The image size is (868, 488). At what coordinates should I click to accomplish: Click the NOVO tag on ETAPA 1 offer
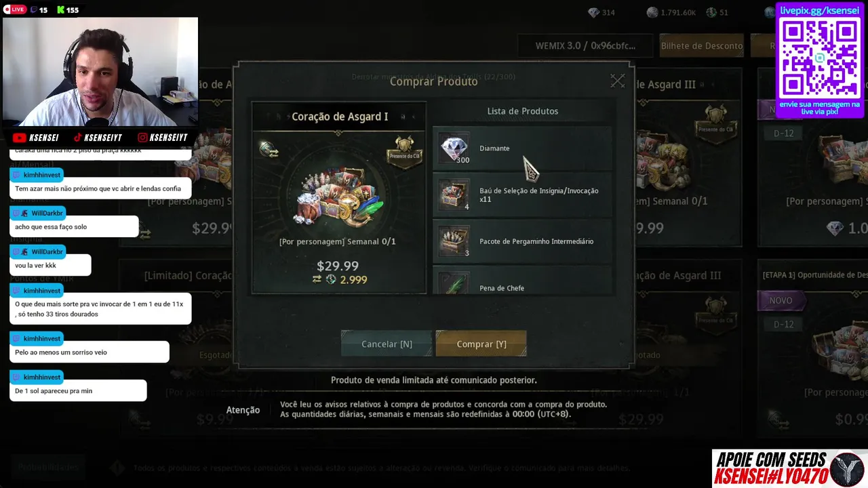[781, 300]
